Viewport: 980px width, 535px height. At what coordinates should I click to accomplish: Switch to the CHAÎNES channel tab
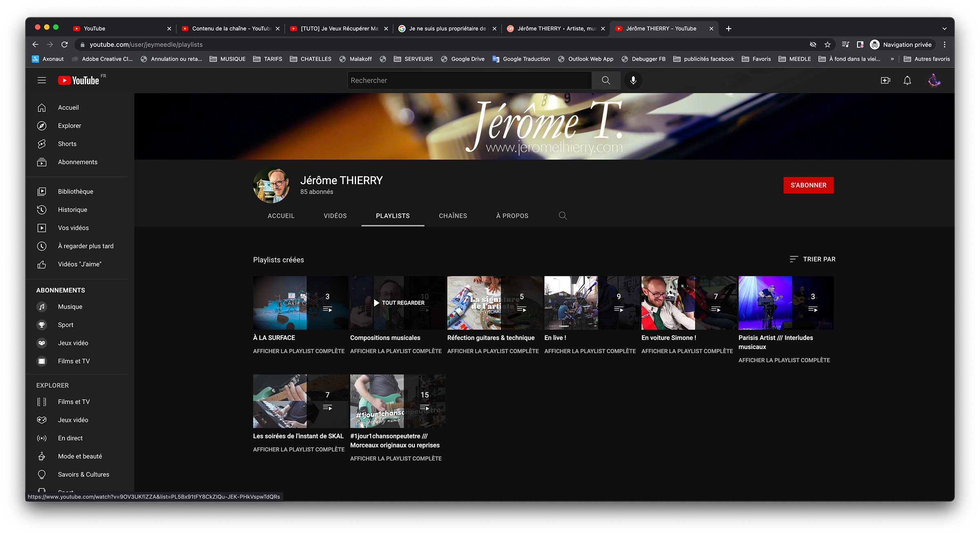pyautogui.click(x=453, y=216)
